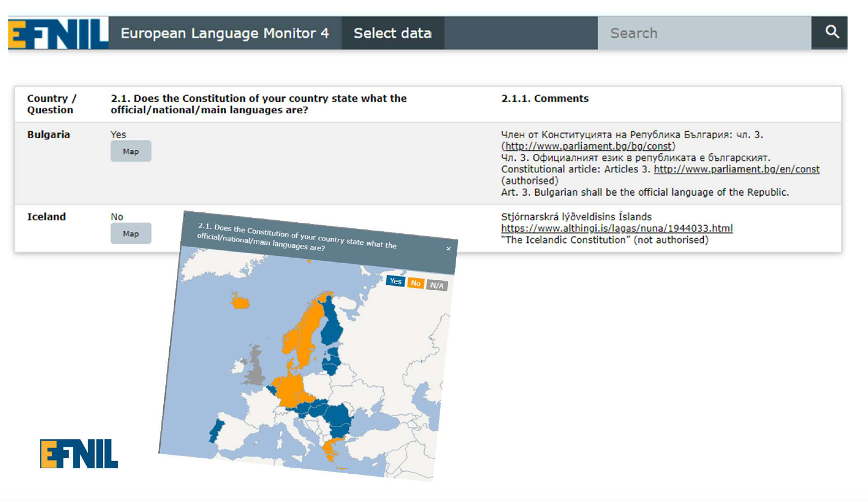Click the large EFNIL logo below the table
This screenshot has height=502, width=868.
79,454
